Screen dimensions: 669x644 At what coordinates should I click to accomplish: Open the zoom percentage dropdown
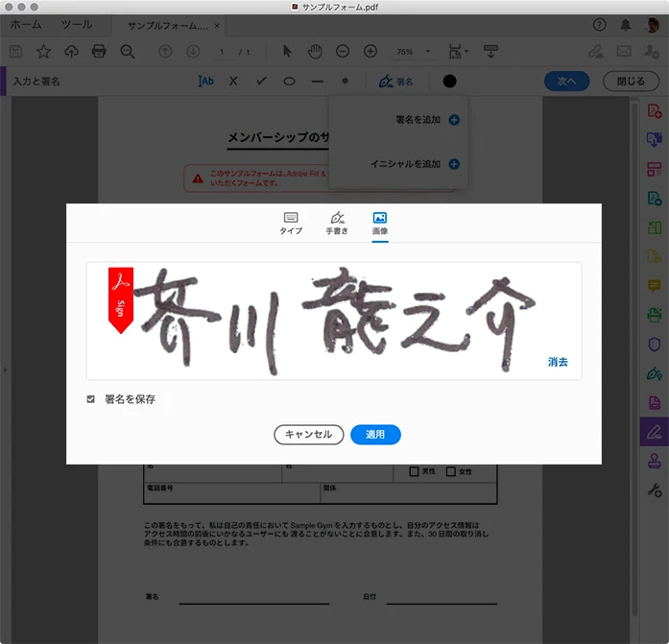pyautogui.click(x=413, y=51)
